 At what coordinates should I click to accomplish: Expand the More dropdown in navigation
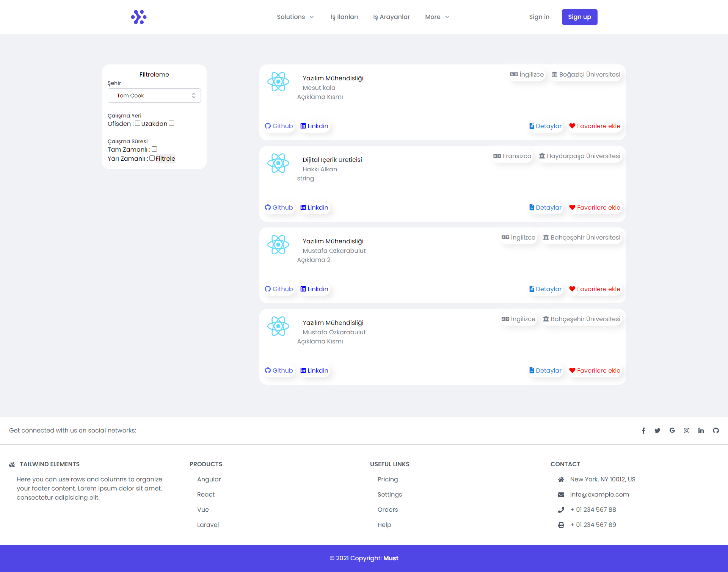[x=437, y=17]
